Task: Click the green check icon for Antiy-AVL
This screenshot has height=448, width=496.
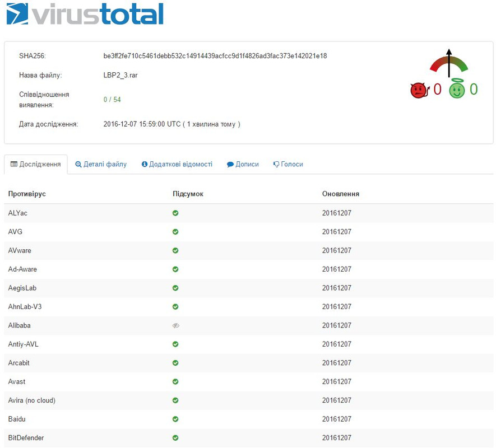Action: [x=175, y=344]
